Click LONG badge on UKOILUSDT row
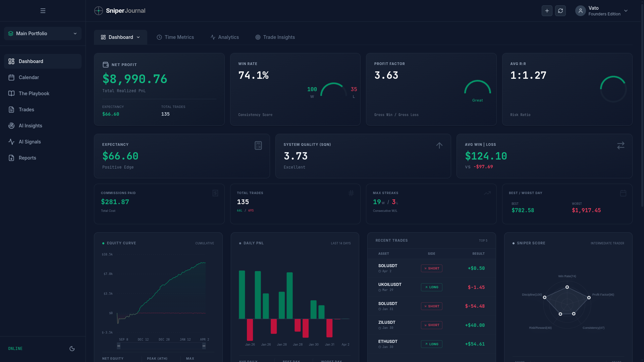Viewport: 644px width, 362px height. pyautogui.click(x=432, y=287)
